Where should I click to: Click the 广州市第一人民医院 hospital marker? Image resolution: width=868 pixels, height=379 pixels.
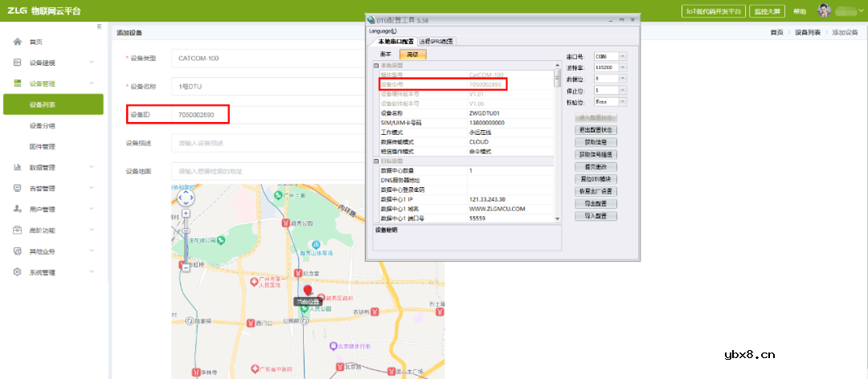pyautogui.click(x=254, y=283)
